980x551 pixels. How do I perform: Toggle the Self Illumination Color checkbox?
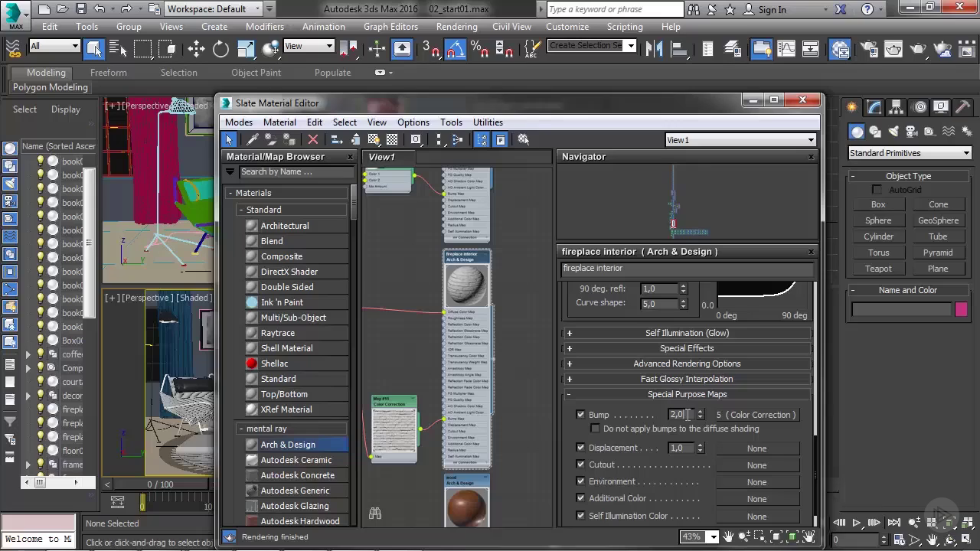pos(580,516)
